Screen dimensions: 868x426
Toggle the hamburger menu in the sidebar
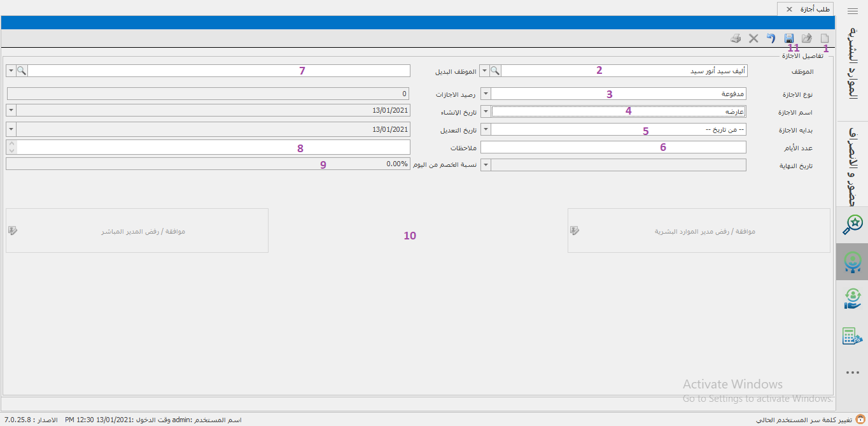[853, 11]
